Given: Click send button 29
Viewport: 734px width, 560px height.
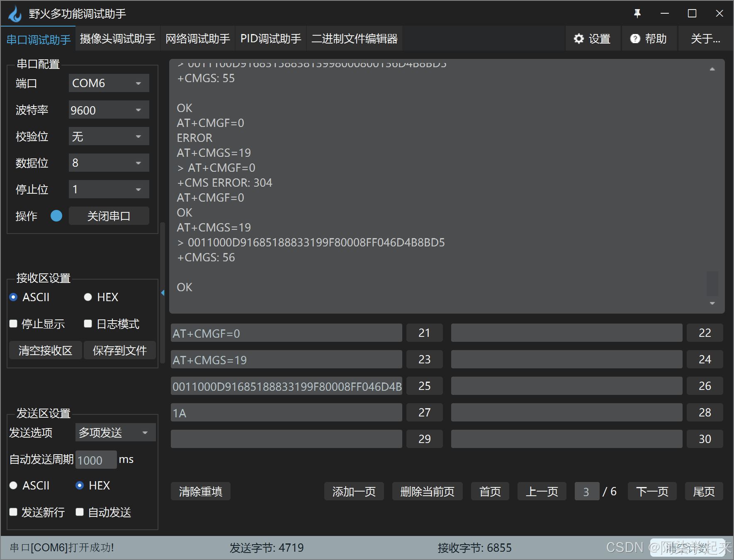Looking at the screenshot, I should [x=425, y=439].
